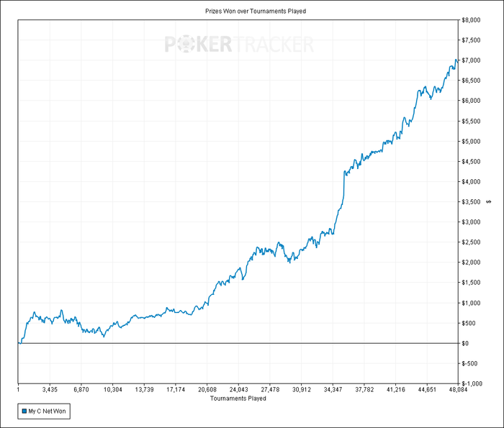Click the '37,782' x-axis label
The image size is (504, 428).
(x=364, y=390)
